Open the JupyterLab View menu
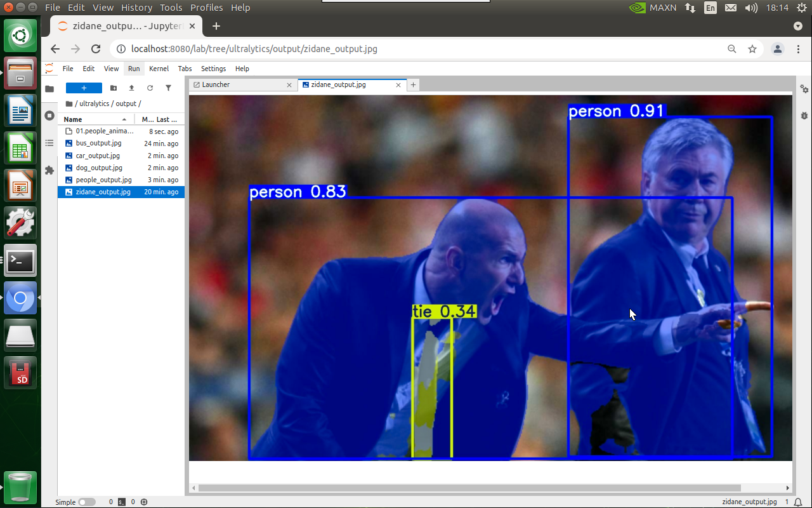 click(111, 69)
